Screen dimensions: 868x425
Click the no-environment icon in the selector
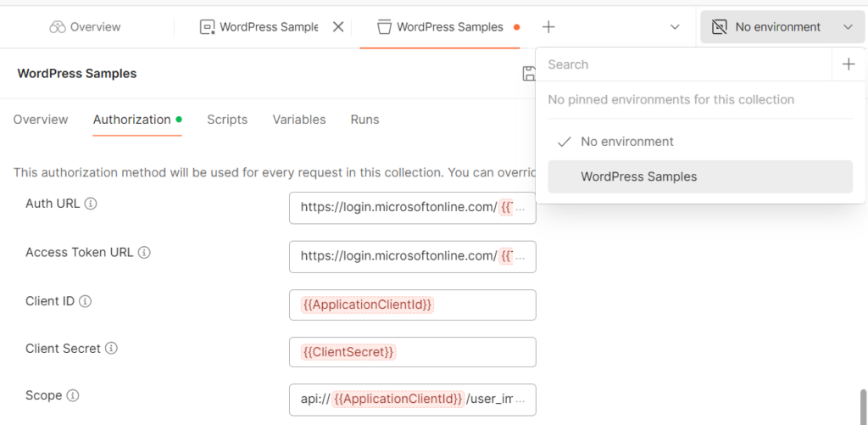(x=719, y=26)
